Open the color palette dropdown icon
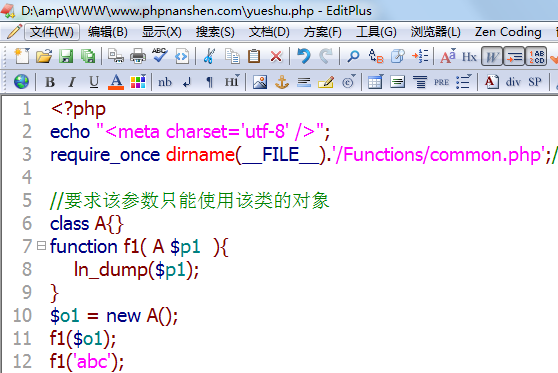This screenshot has width=558, height=373. tap(138, 82)
